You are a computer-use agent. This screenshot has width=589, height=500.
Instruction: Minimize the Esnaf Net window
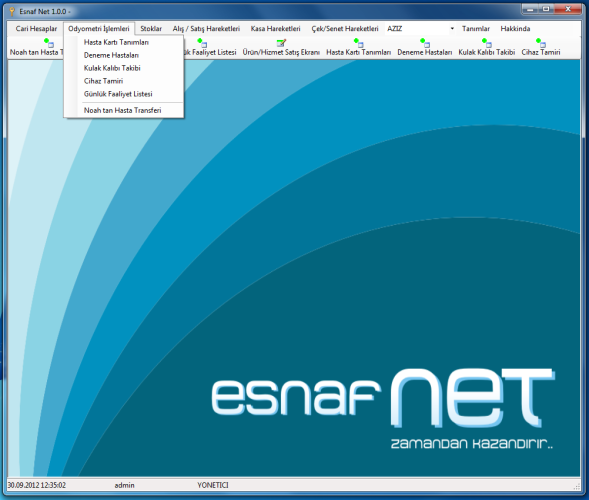pos(530,9)
